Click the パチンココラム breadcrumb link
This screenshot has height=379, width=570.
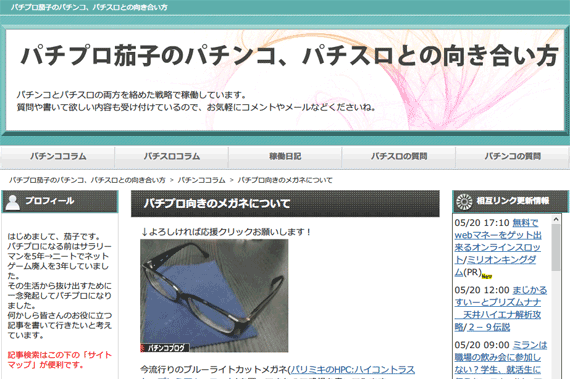(x=201, y=180)
